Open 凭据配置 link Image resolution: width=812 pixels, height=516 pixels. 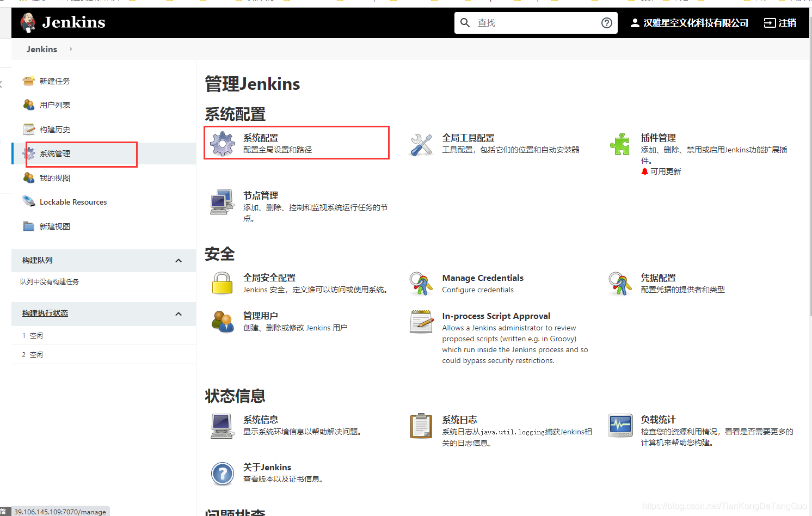pyautogui.click(x=658, y=278)
